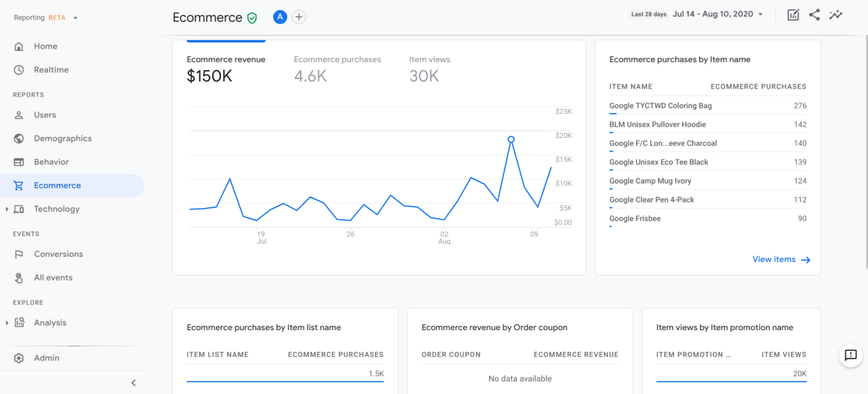Click the Analysis chart icon
The height and width of the screenshot is (394, 868).
click(x=20, y=322)
